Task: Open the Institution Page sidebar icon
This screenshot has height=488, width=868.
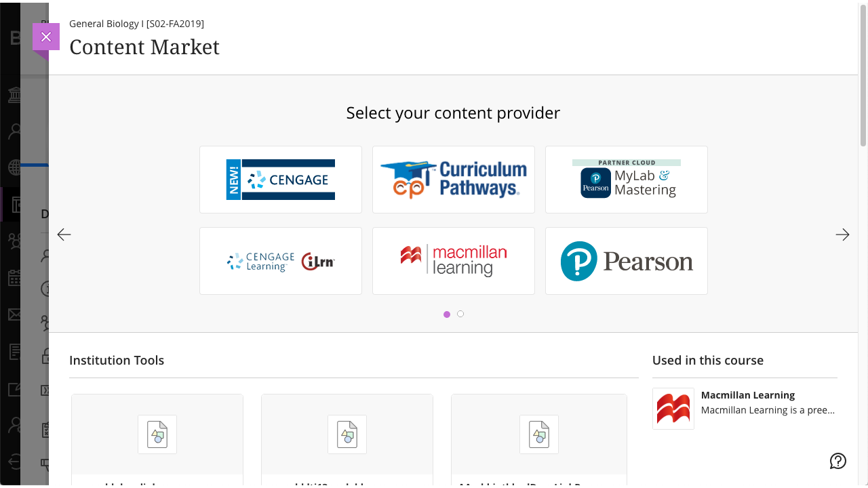Action: (14, 96)
